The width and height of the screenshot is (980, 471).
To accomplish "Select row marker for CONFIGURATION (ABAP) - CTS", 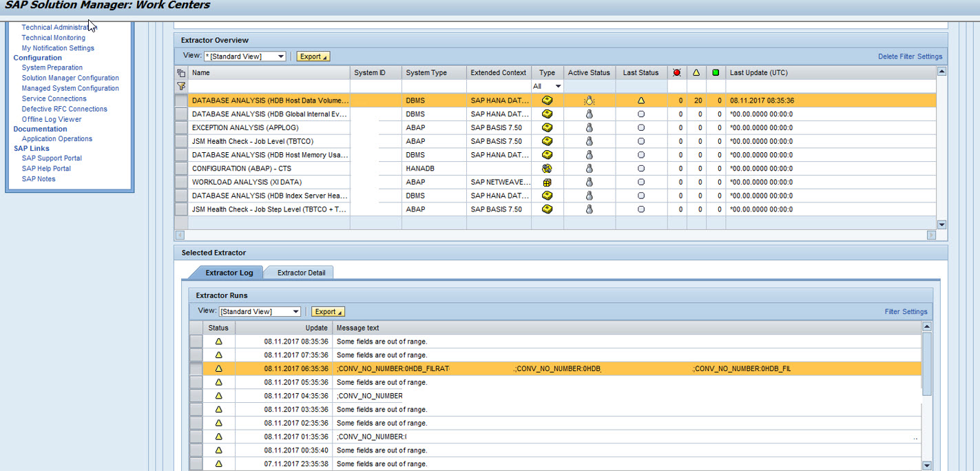I will pyautogui.click(x=181, y=168).
